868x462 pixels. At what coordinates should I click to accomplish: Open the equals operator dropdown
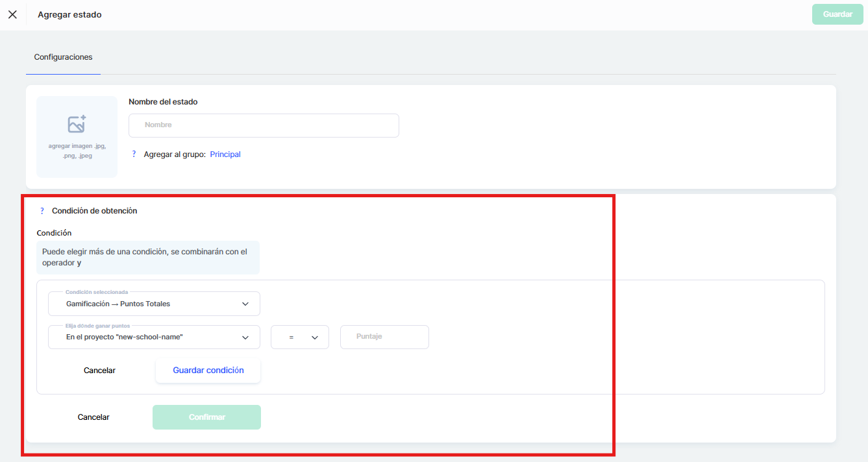click(299, 337)
